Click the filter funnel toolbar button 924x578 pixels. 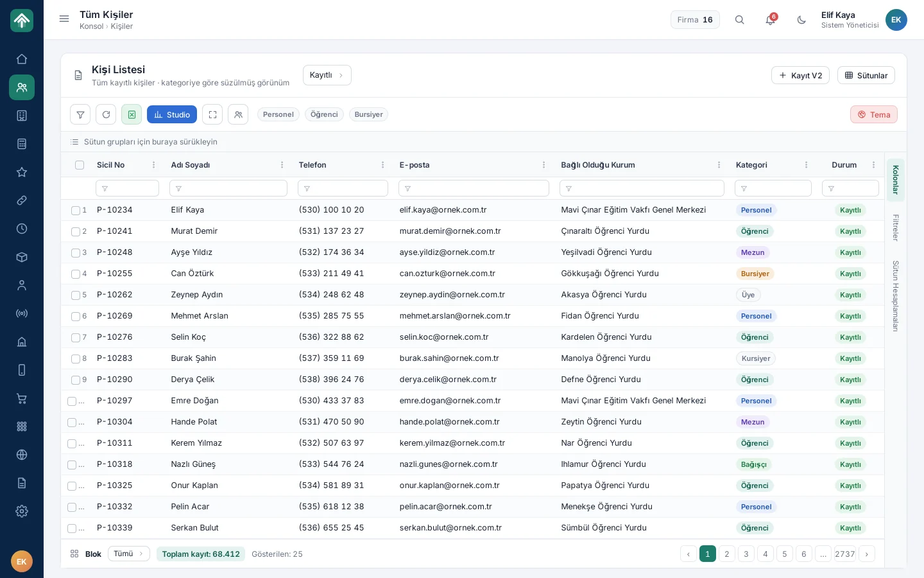(x=80, y=114)
